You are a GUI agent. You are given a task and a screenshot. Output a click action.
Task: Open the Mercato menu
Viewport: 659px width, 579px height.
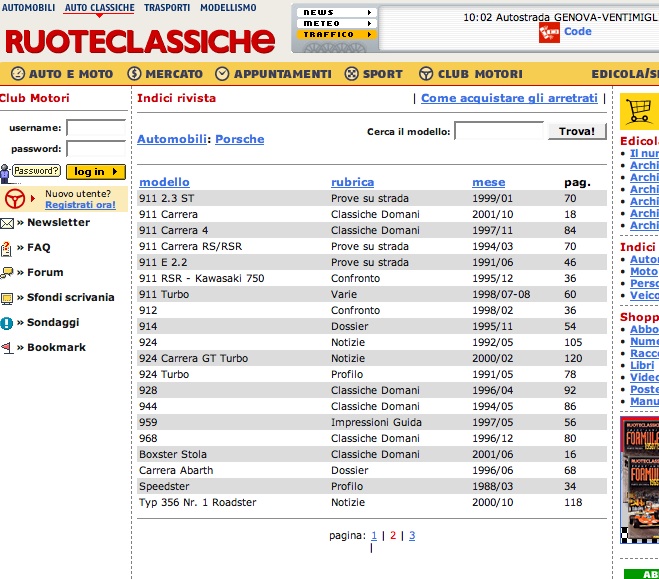coord(164,74)
